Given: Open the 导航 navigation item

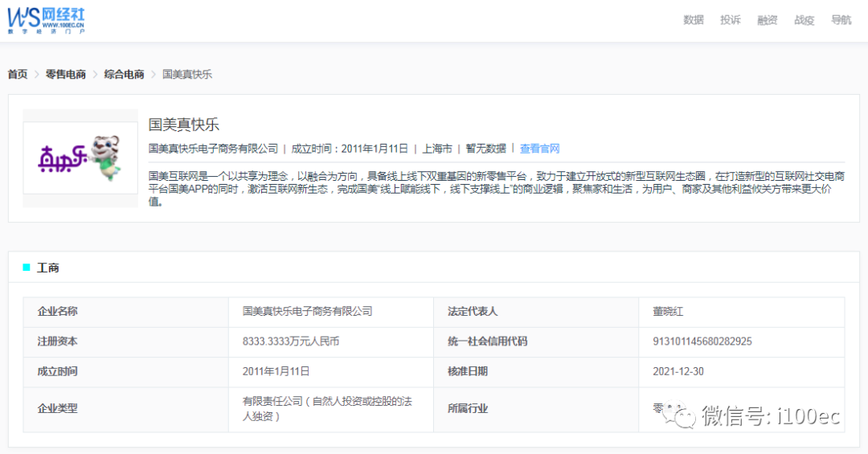Looking at the screenshot, I should pos(841,20).
